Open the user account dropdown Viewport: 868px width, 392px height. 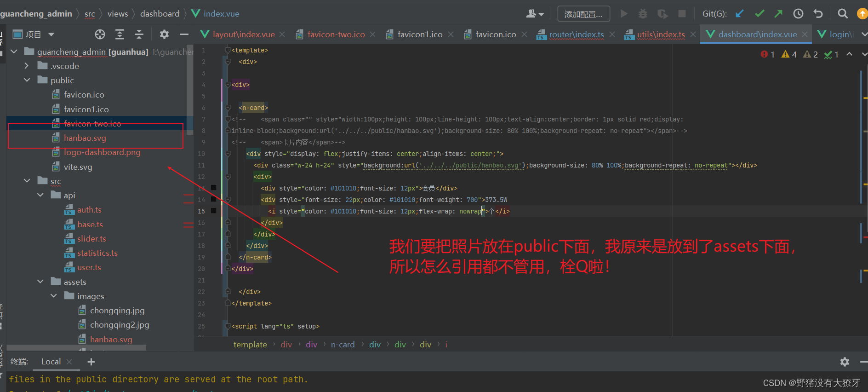pyautogui.click(x=535, y=14)
